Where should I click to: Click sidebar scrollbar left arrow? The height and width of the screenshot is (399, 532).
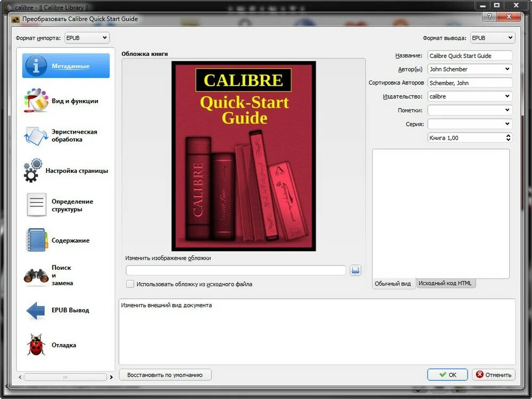click(x=20, y=377)
